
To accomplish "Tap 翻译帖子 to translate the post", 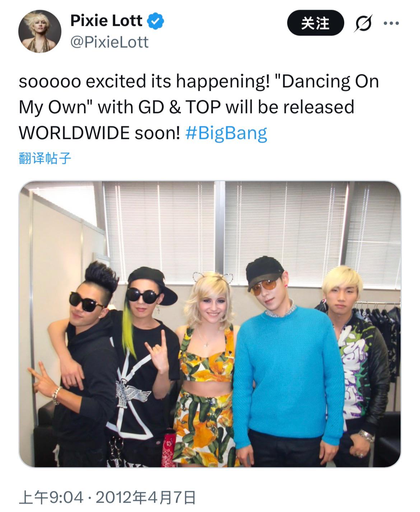I will 45,158.
